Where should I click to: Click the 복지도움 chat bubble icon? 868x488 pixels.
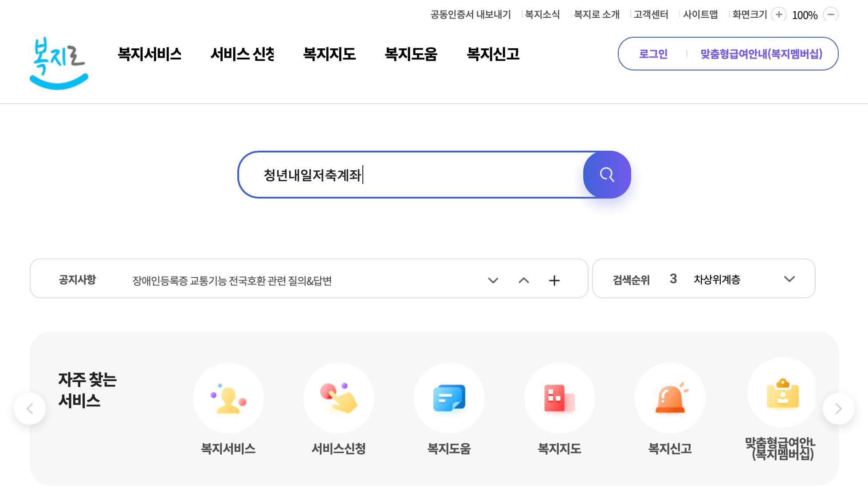coord(449,398)
